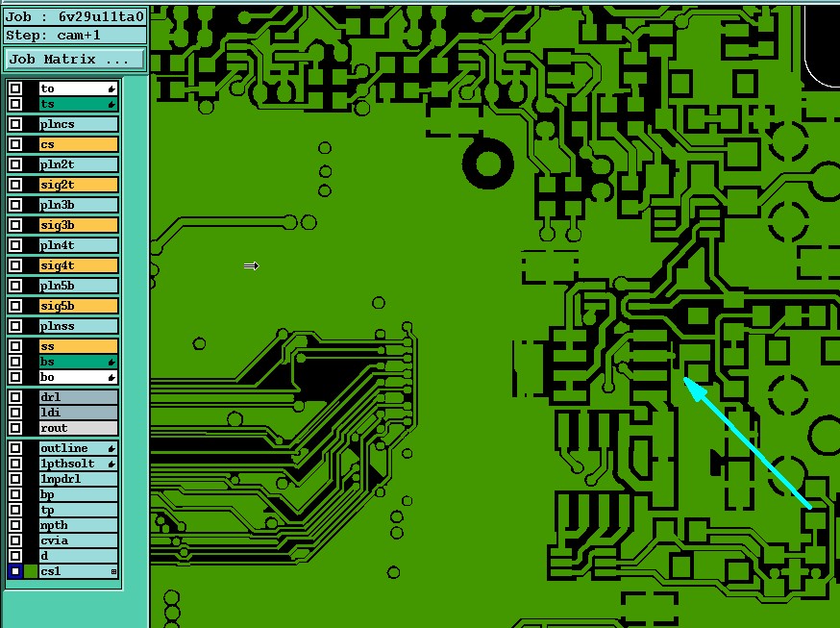Open the Job Matrix button
The image size is (840, 628).
click(74, 59)
